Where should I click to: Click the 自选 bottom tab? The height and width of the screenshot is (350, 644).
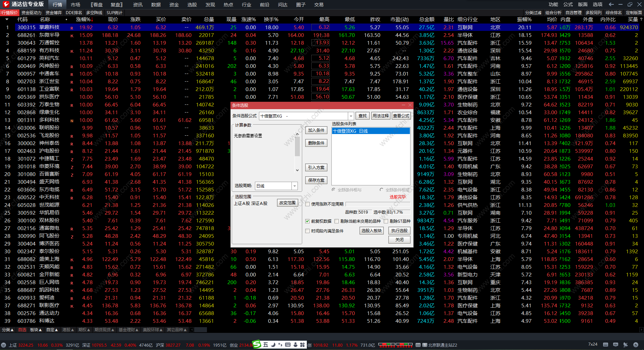coord(22,330)
